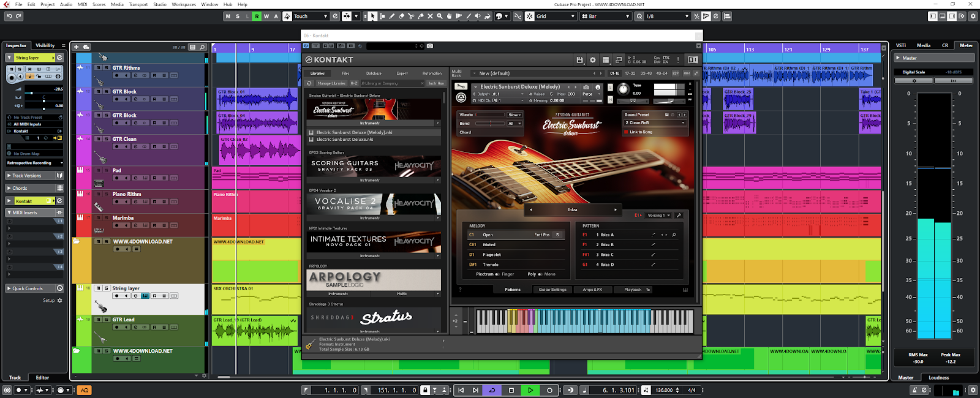980x398 pixels.
Task: Open Vibrato Slow dropdown
Action: (514, 115)
